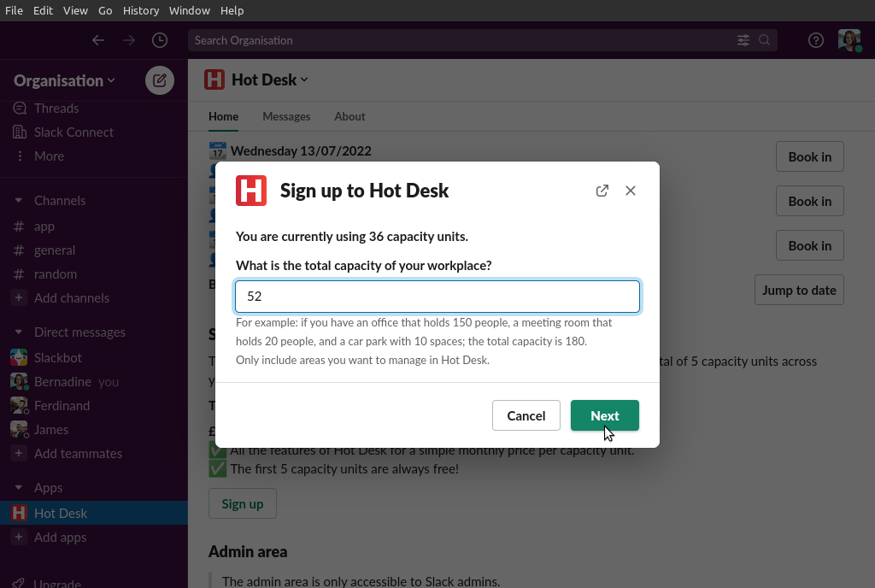The height and width of the screenshot is (588, 875).
Task: Click the plus icon beside Add teammates
Action: pyautogui.click(x=19, y=454)
